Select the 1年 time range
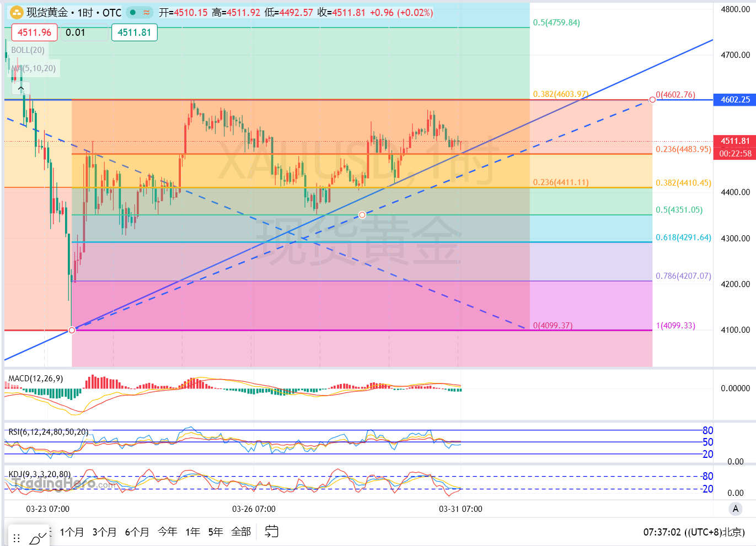 [x=192, y=532]
